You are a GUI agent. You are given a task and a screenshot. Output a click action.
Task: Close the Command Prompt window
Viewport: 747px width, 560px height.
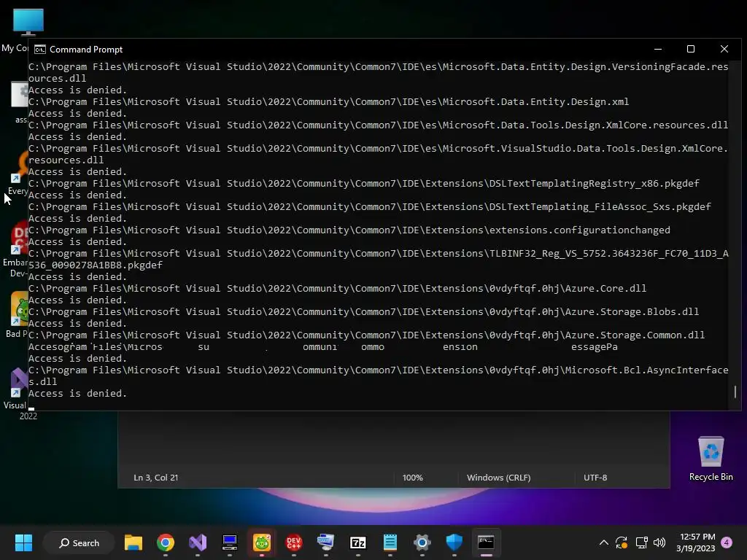click(x=724, y=49)
